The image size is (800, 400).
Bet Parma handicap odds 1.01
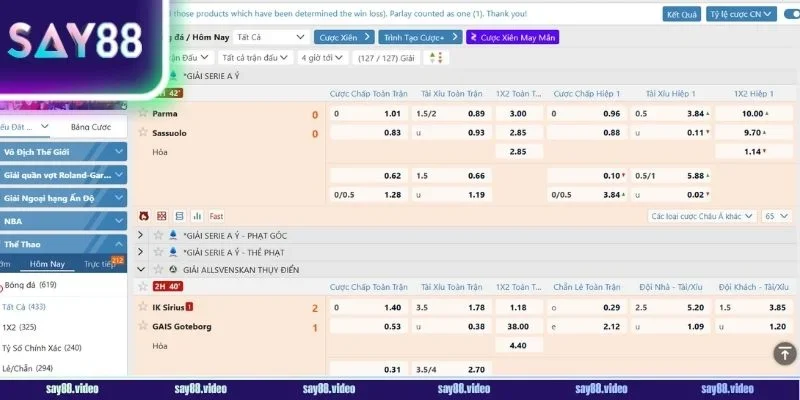369,114
